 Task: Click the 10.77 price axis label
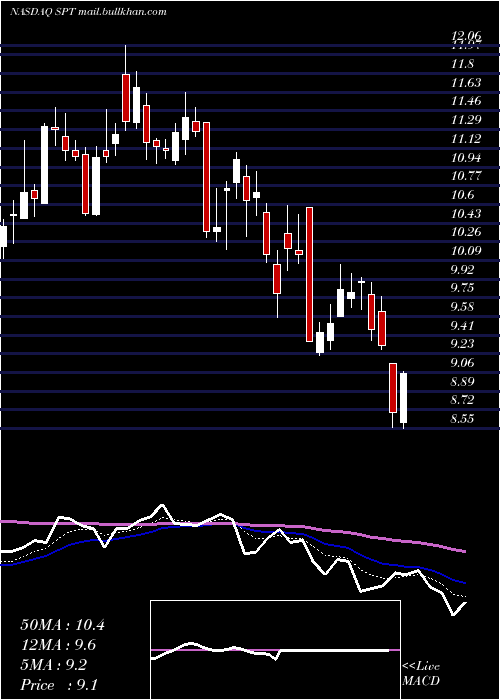coord(466,176)
